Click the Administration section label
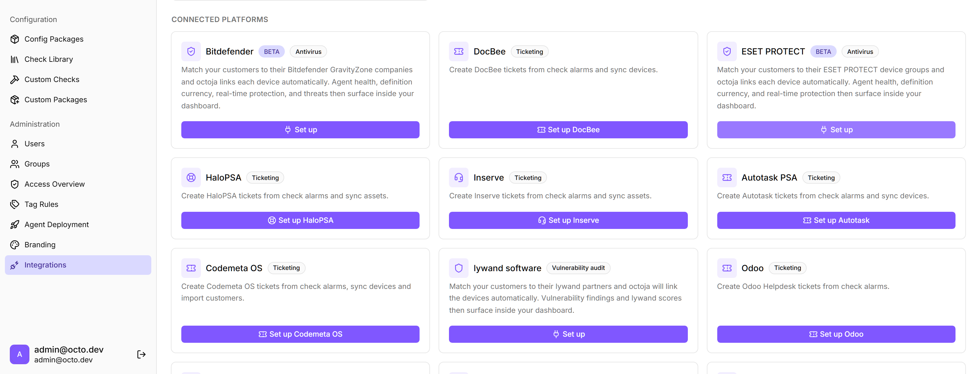This screenshot has height=374, width=980. pyautogui.click(x=35, y=124)
